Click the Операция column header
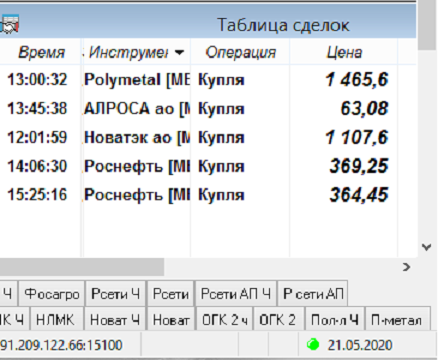The height and width of the screenshot is (360, 438). pyautogui.click(x=241, y=52)
